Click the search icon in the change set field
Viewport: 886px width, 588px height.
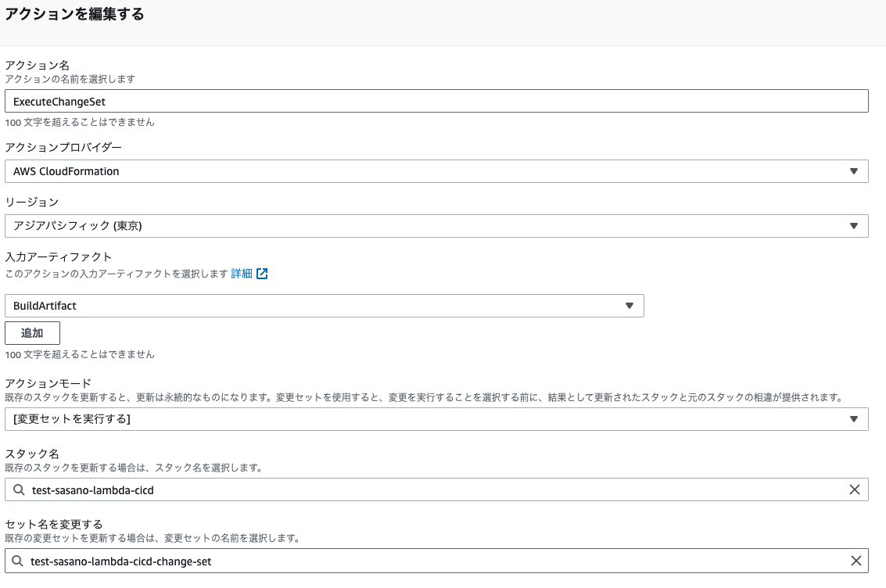[x=17, y=561]
